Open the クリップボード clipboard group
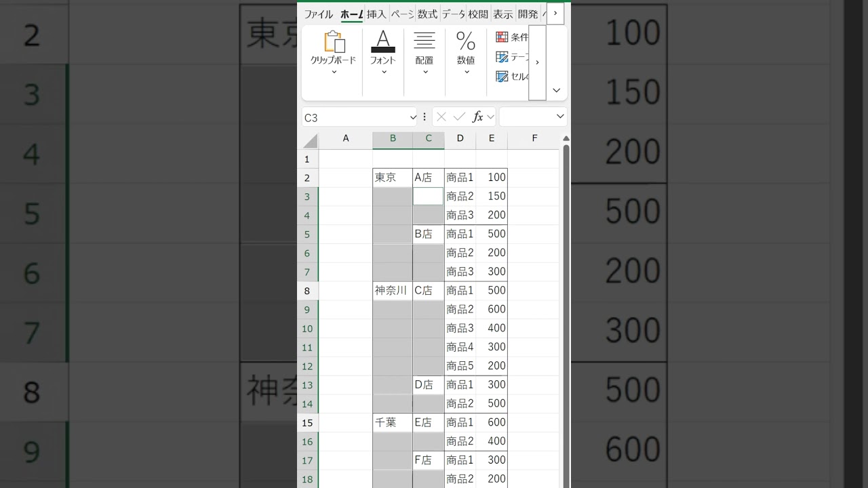This screenshot has height=488, width=868. tap(333, 51)
